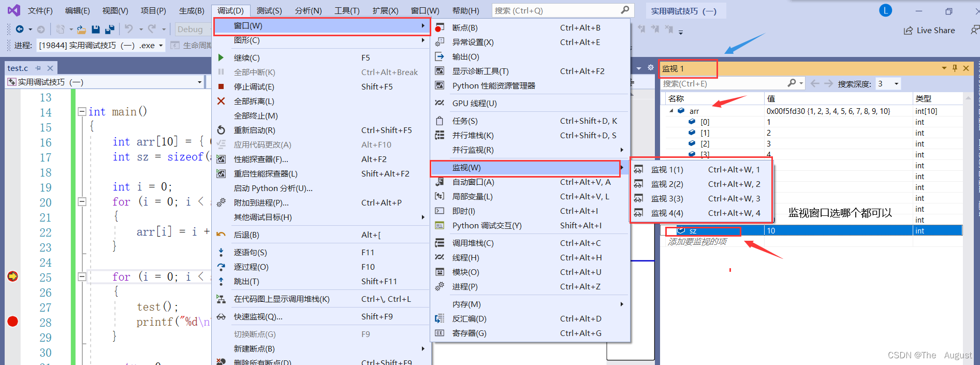Open the process [19844] dropdown
The width and height of the screenshot is (980, 365).
[x=160, y=46]
